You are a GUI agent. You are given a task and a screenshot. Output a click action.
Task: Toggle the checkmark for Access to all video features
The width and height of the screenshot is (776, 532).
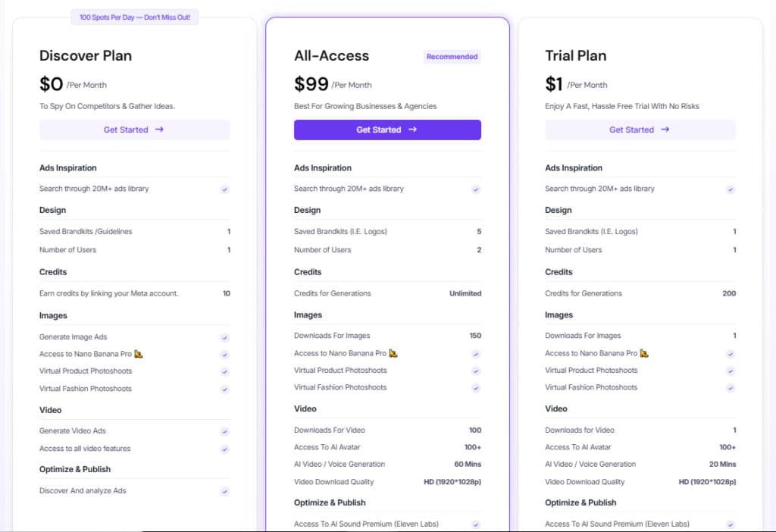pos(224,448)
